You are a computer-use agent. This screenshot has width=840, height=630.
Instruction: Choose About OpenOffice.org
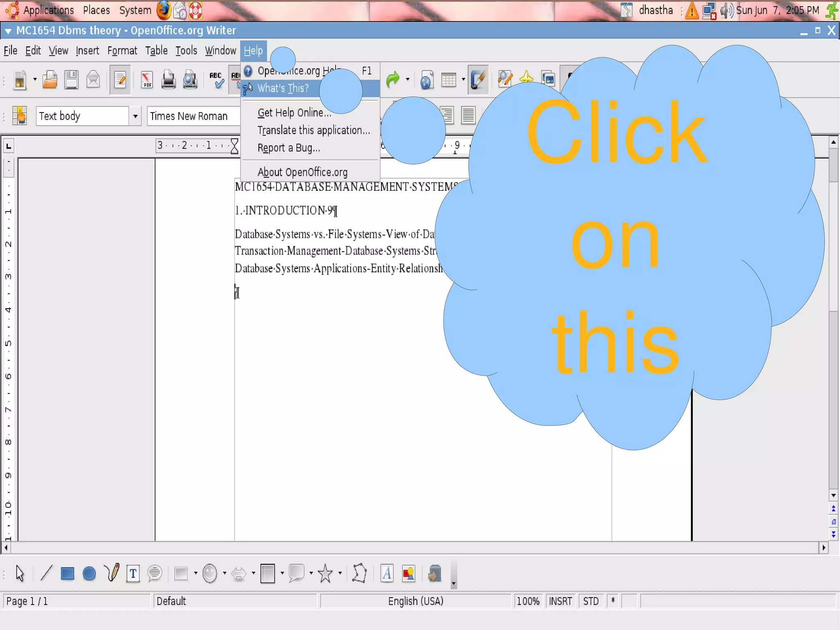coord(310,172)
